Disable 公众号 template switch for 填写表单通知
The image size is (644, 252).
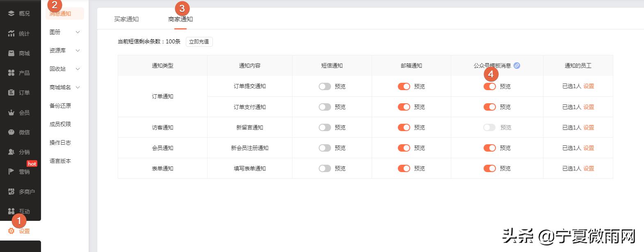pyautogui.click(x=490, y=168)
